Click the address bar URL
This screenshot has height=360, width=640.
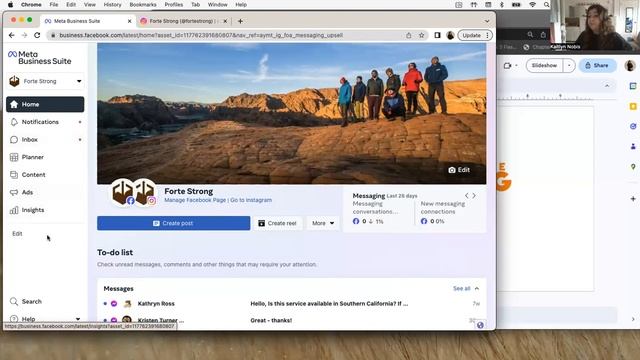coord(201,36)
